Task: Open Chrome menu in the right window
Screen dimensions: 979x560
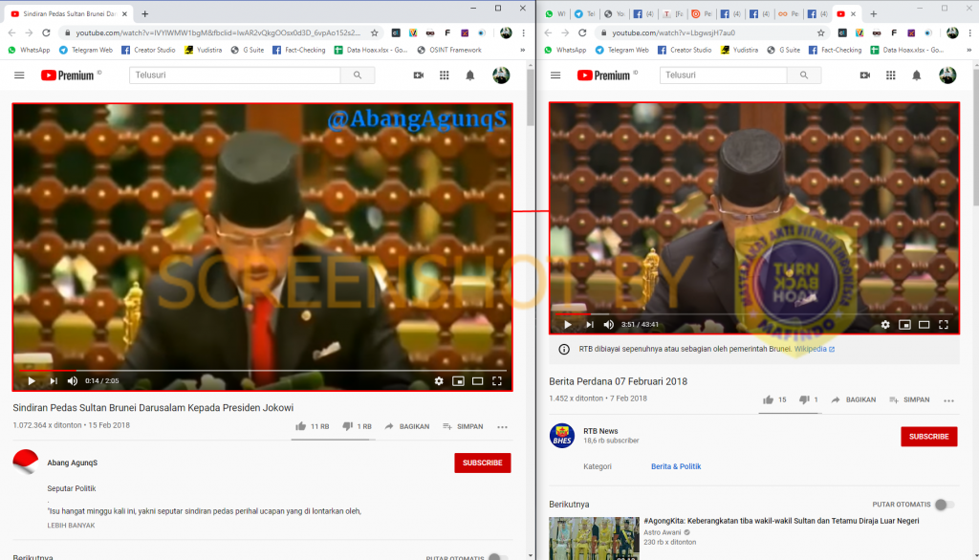Action: pos(969,32)
